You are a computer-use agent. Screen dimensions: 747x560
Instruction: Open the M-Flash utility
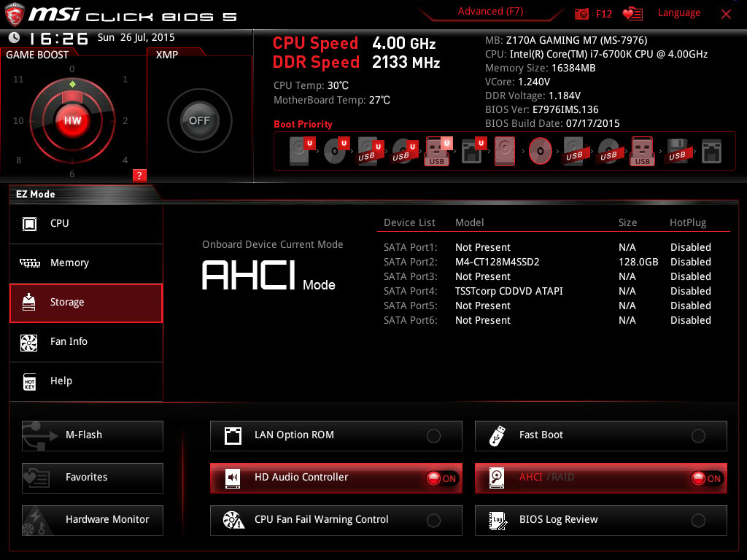coord(93,436)
